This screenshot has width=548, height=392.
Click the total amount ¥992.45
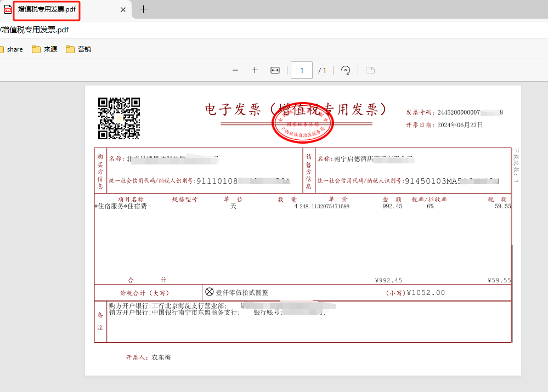click(388, 280)
